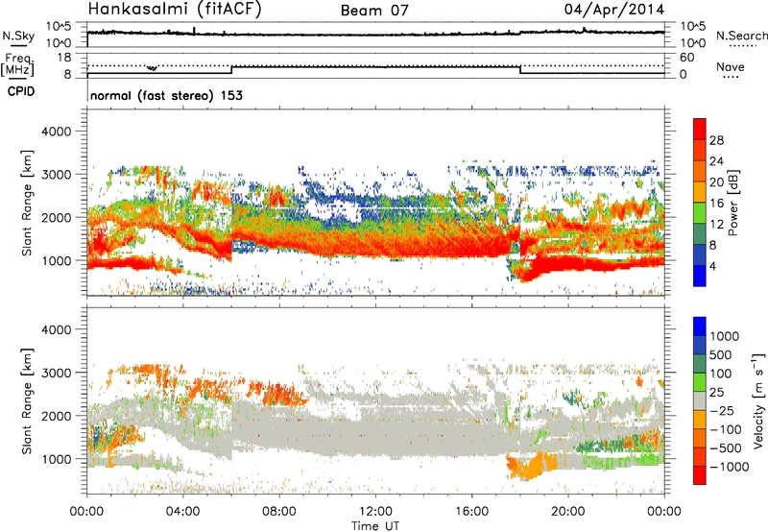Click the 1000 tick on the velocity colorbar
768x532 pixels.
tap(725, 336)
